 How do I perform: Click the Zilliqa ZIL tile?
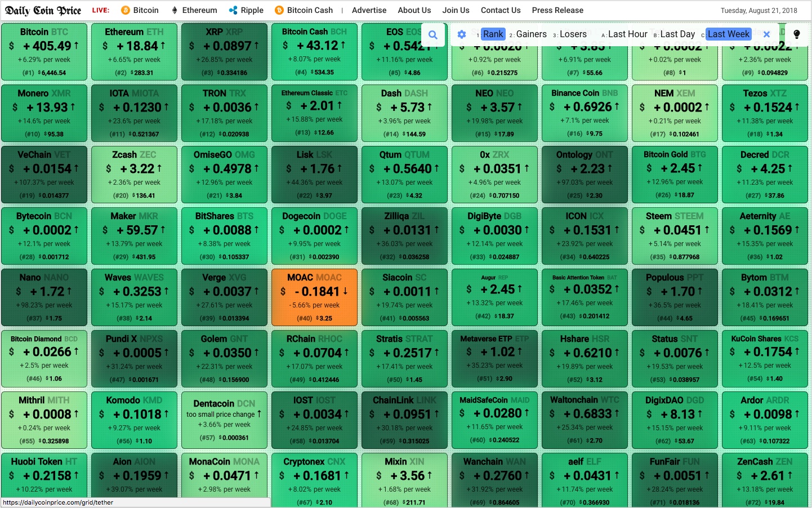[x=405, y=236]
